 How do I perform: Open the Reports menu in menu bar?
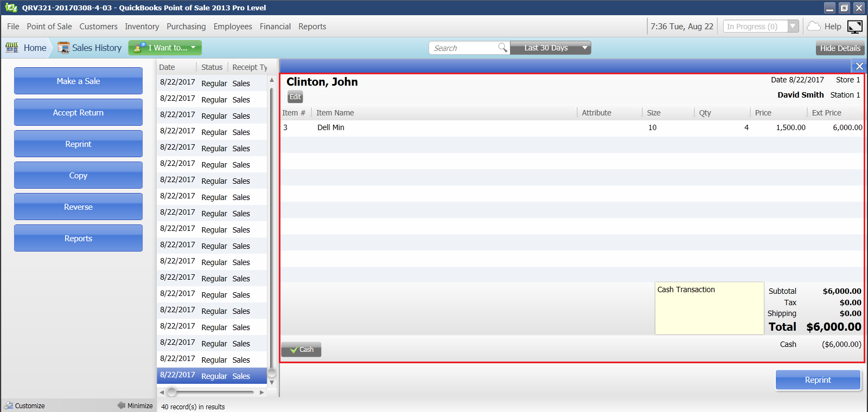pyautogui.click(x=312, y=26)
